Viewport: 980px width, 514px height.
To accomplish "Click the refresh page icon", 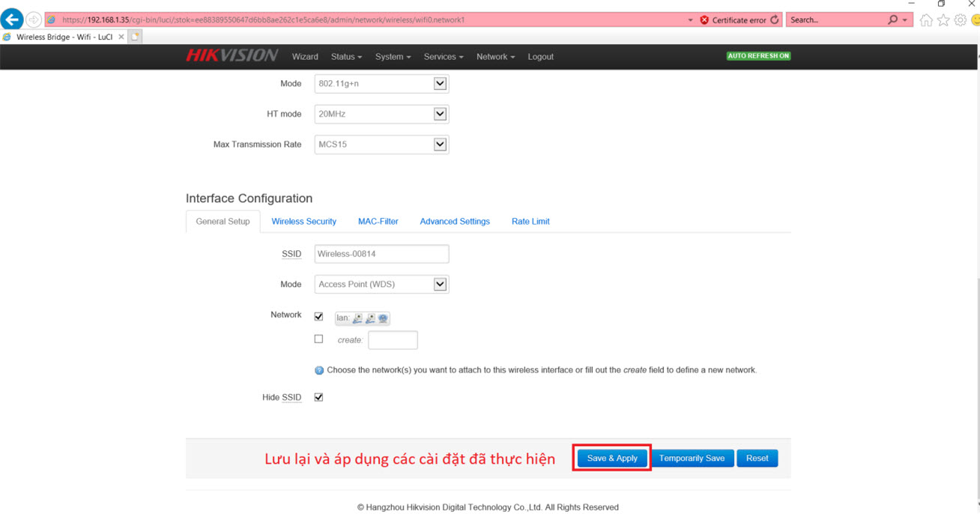I will 775,20.
